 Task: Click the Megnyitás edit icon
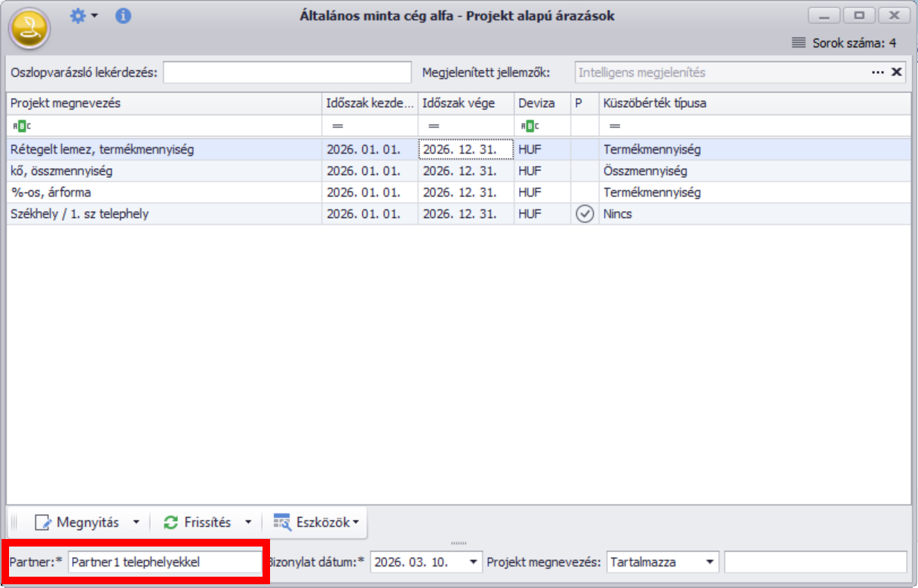click(44, 522)
